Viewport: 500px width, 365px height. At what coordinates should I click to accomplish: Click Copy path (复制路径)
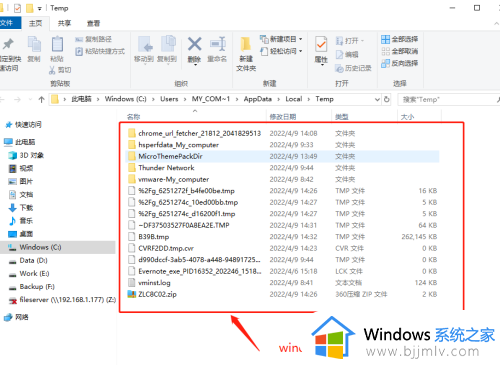pyautogui.click(x=94, y=39)
